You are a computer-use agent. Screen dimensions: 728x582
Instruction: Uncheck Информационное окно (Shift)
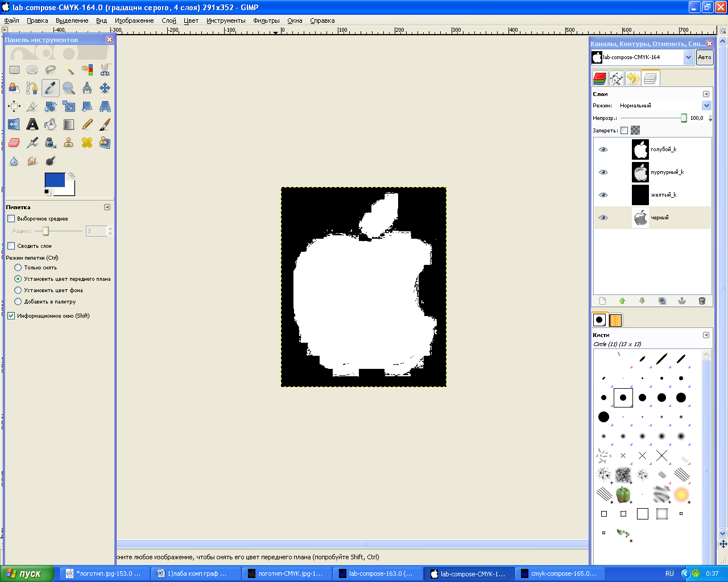tap(11, 315)
